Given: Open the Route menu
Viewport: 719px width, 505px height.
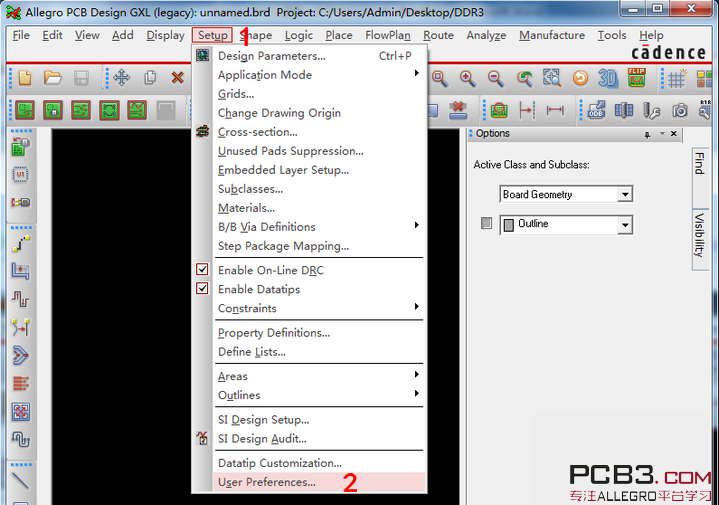Looking at the screenshot, I should tap(438, 35).
